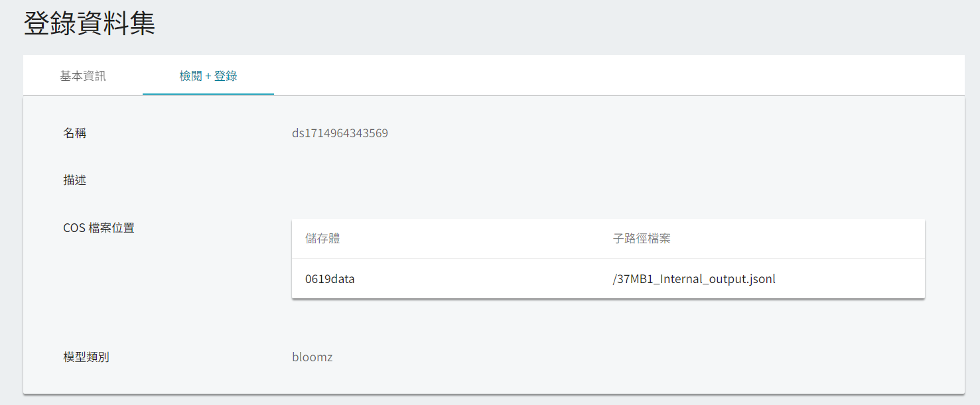
Task: Click the 名稱 field label
Action: click(75, 133)
